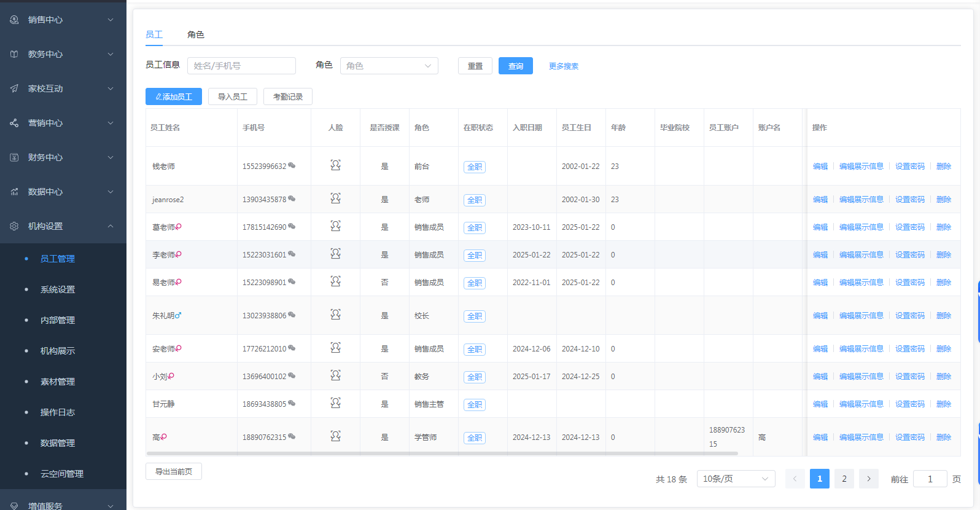Screen dimensions: 980x510
Task: Open 内部管理 in sidebar
Action: (58, 320)
